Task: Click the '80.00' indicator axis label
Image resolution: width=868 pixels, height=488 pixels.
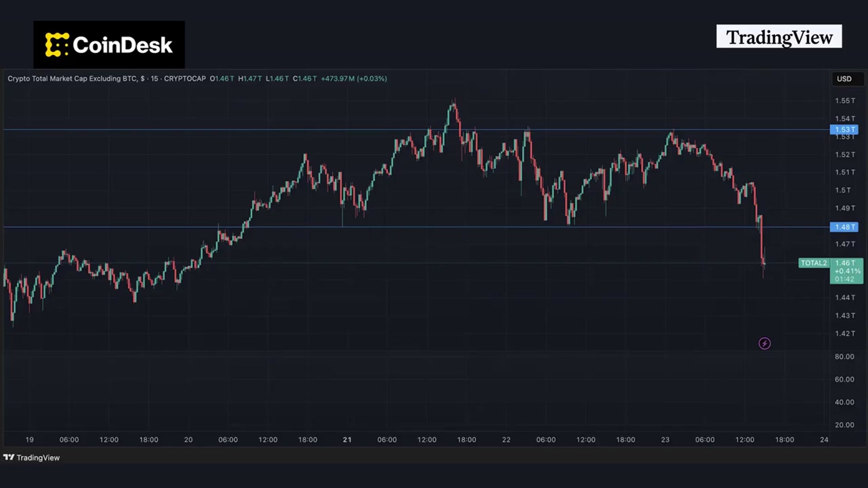Action: 844,357
